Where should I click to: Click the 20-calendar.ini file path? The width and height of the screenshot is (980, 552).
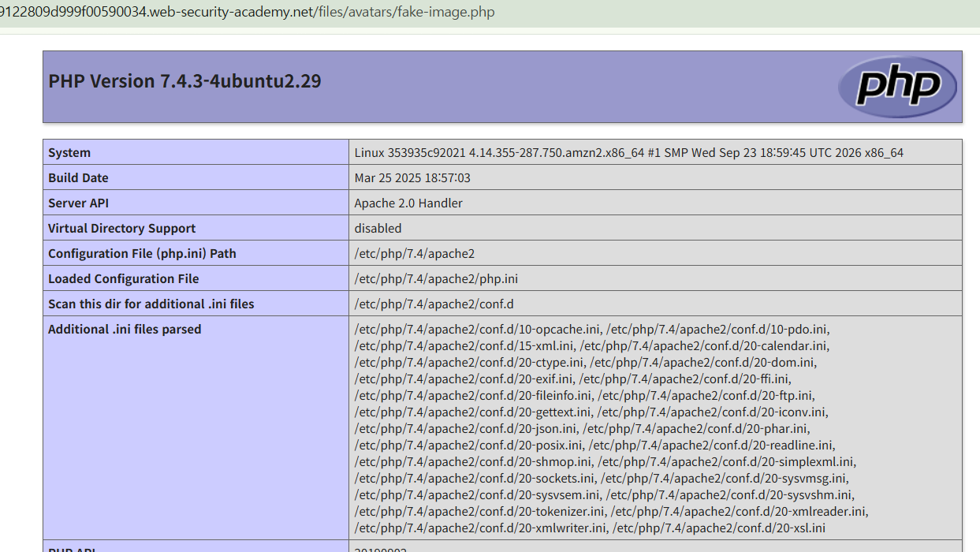(x=703, y=345)
